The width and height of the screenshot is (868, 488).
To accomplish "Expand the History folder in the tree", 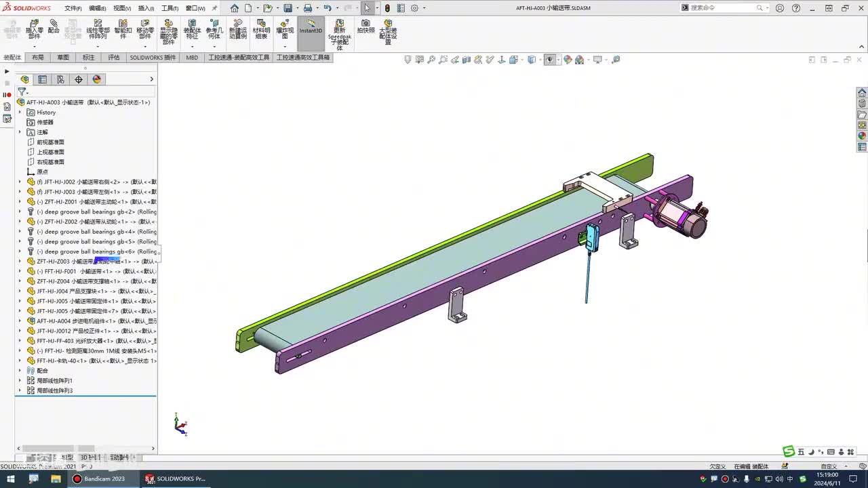I will pyautogui.click(x=20, y=113).
